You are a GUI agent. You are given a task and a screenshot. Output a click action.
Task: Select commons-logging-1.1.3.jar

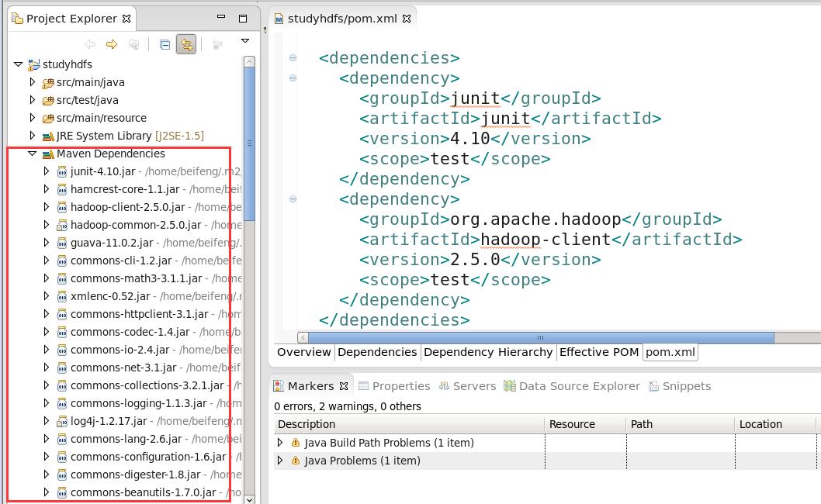pyautogui.click(x=139, y=403)
